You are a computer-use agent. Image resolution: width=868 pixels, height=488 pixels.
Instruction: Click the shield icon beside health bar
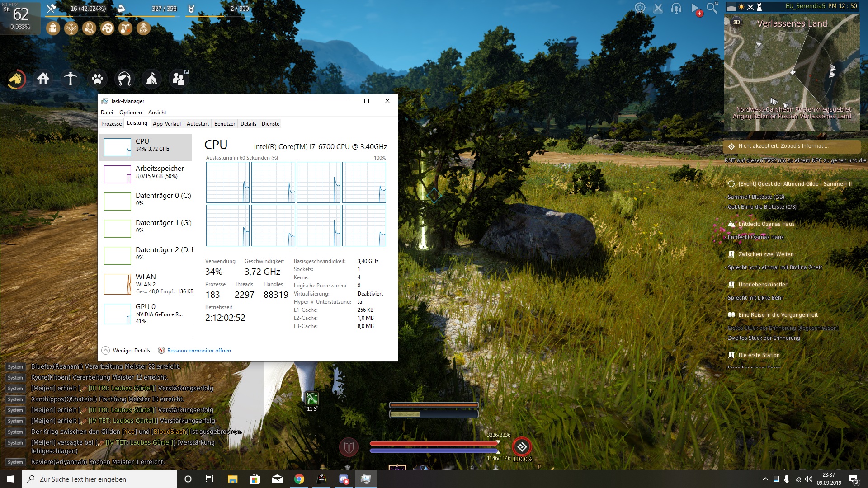tap(349, 447)
